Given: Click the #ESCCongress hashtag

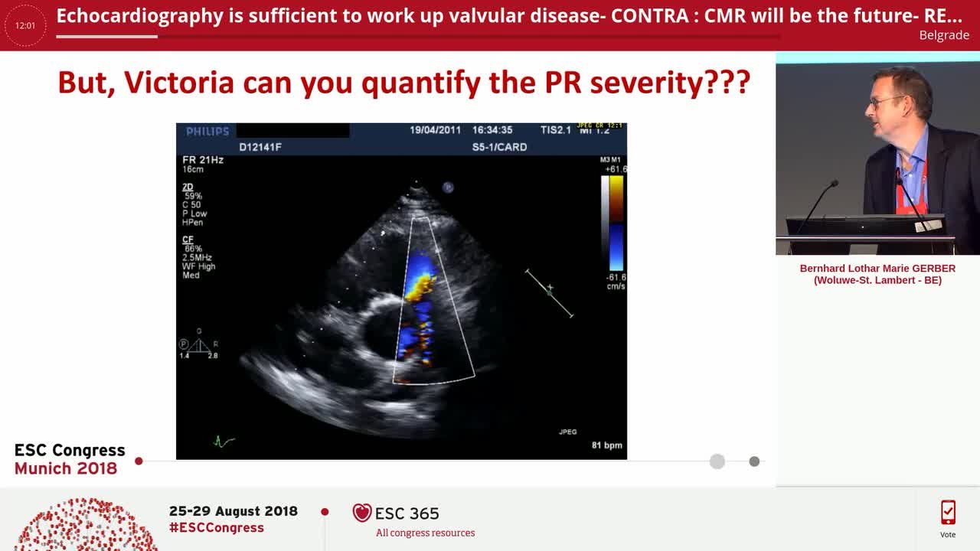Looking at the screenshot, I should click(x=217, y=527).
